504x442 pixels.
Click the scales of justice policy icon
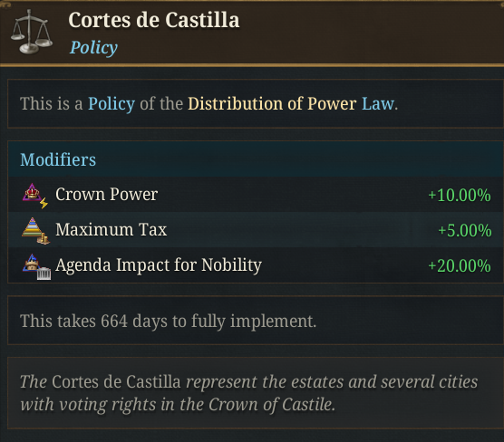(32, 32)
